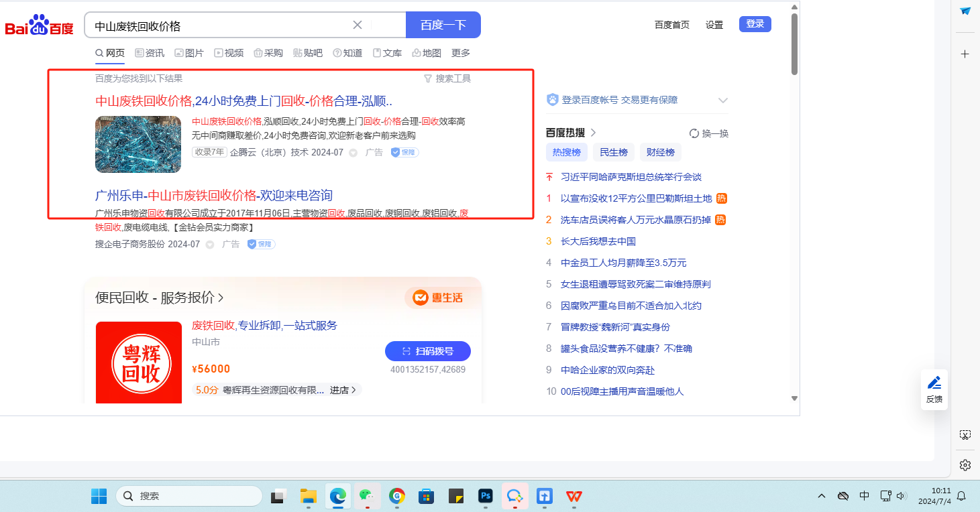Click the scrap metal result thumbnail
Viewport: 980px width, 512px height.
138,144
